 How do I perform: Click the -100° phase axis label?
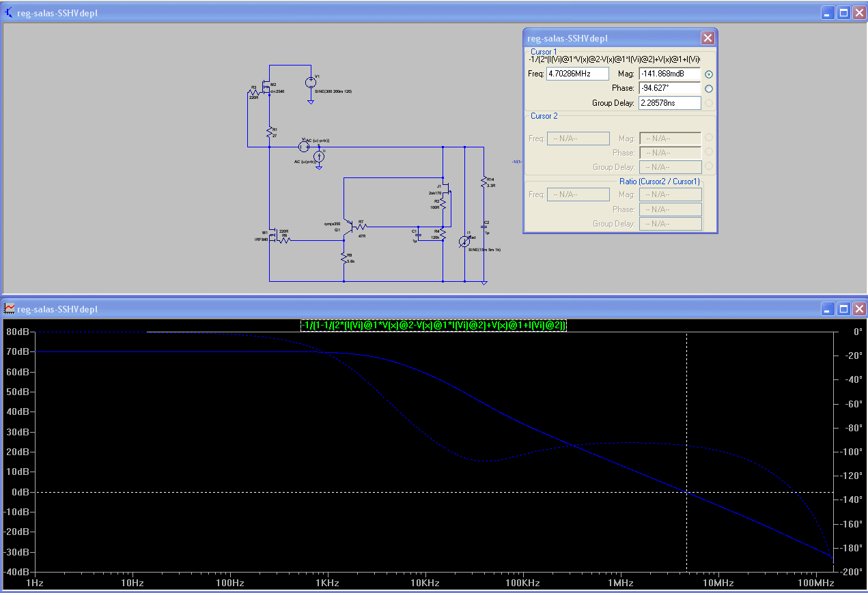click(x=852, y=452)
